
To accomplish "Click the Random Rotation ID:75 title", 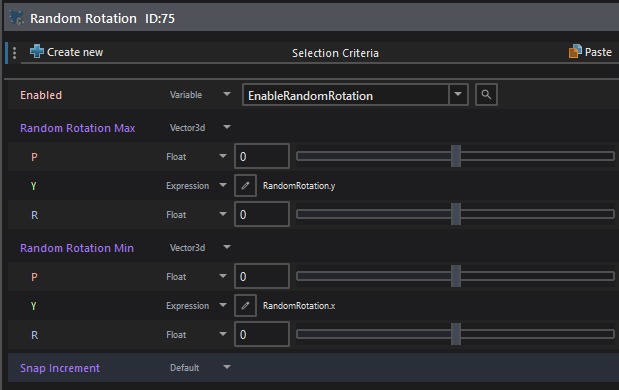I will 102,19.
